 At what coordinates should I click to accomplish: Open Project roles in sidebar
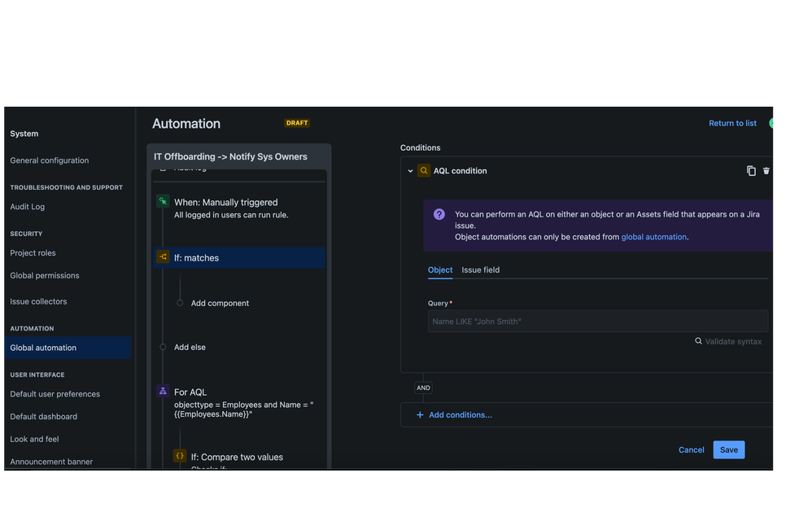coord(33,252)
